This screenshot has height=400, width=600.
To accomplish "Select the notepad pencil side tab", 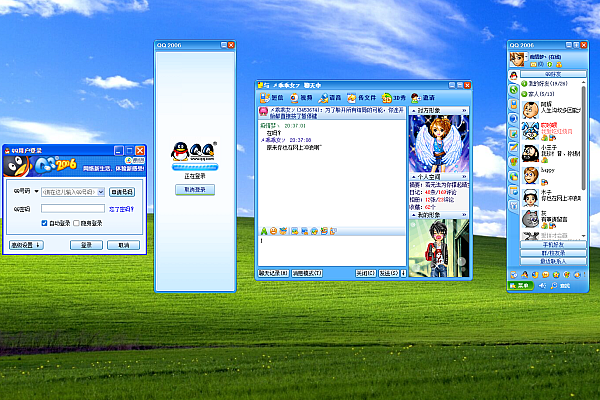I will (514, 148).
